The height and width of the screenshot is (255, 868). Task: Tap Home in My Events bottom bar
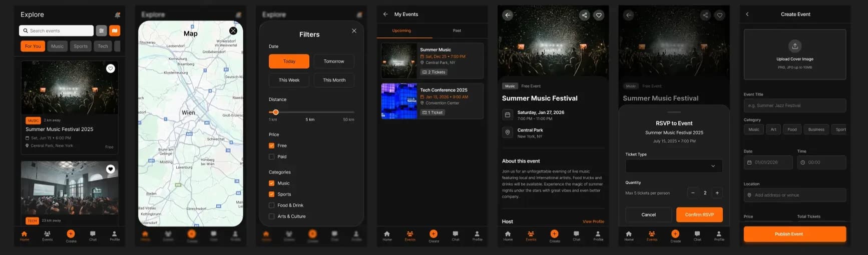pos(387,236)
